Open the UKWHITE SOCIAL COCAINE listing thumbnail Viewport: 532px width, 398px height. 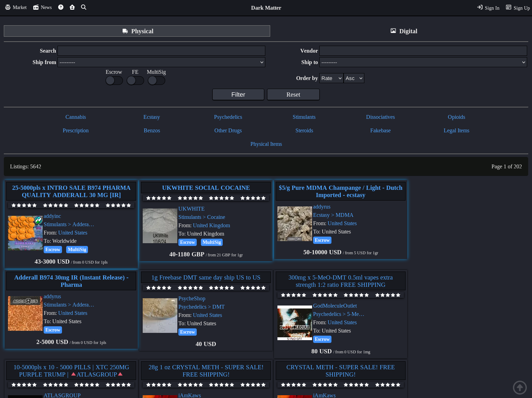pos(160,226)
